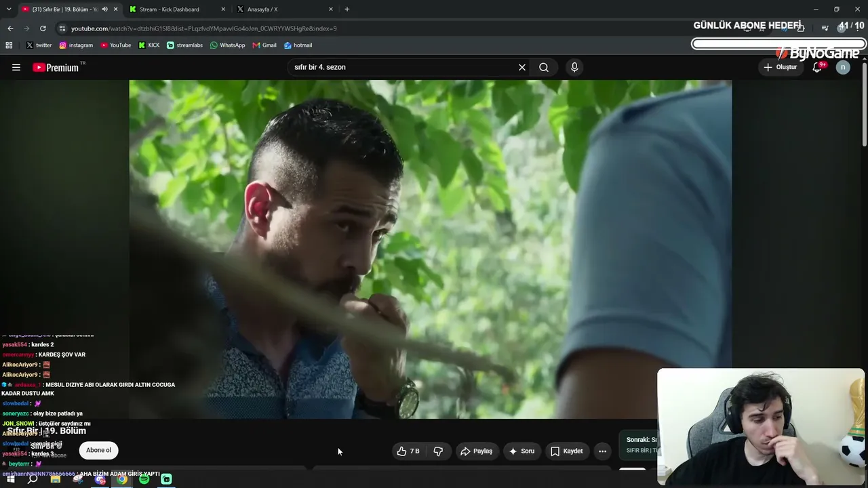868x488 pixels.
Task: Open the Chrome apps grid shortcut
Action: 9,45
